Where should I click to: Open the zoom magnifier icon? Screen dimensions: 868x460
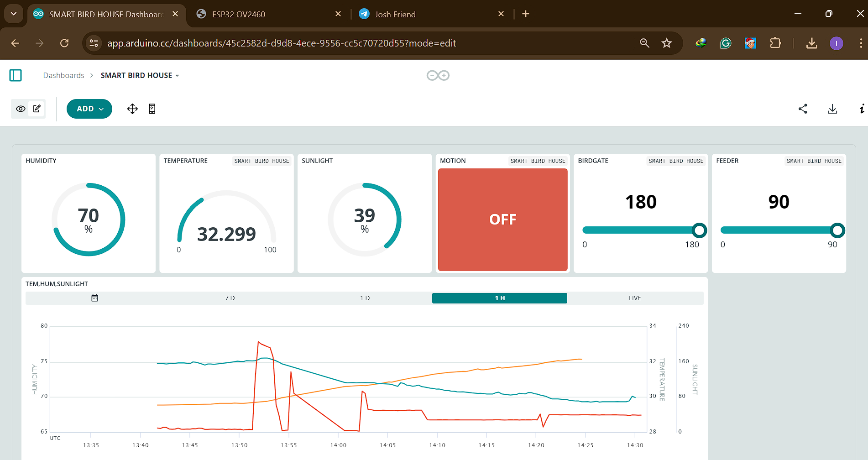pyautogui.click(x=644, y=43)
